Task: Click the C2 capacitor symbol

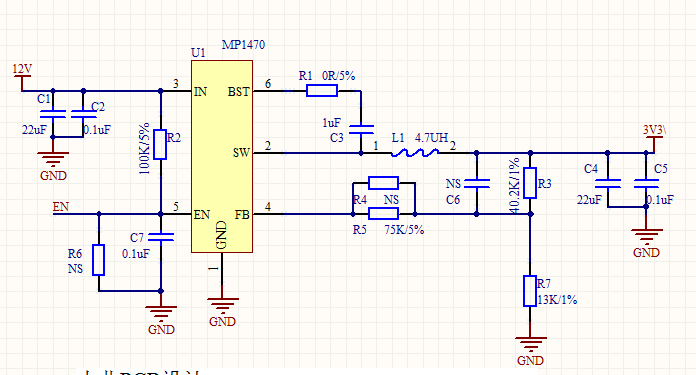Action: [83, 114]
